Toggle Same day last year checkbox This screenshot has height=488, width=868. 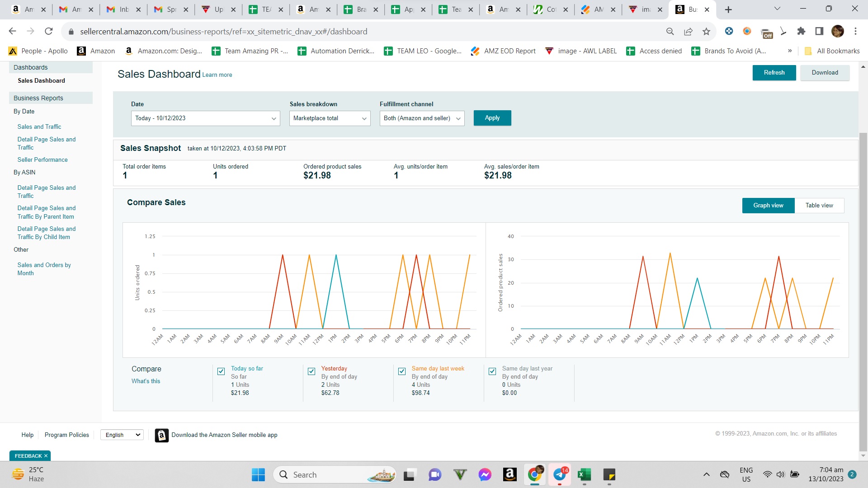point(492,371)
